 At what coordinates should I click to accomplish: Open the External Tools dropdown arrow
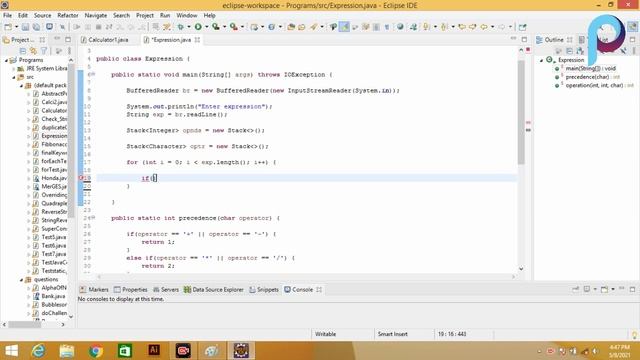tap(242, 27)
